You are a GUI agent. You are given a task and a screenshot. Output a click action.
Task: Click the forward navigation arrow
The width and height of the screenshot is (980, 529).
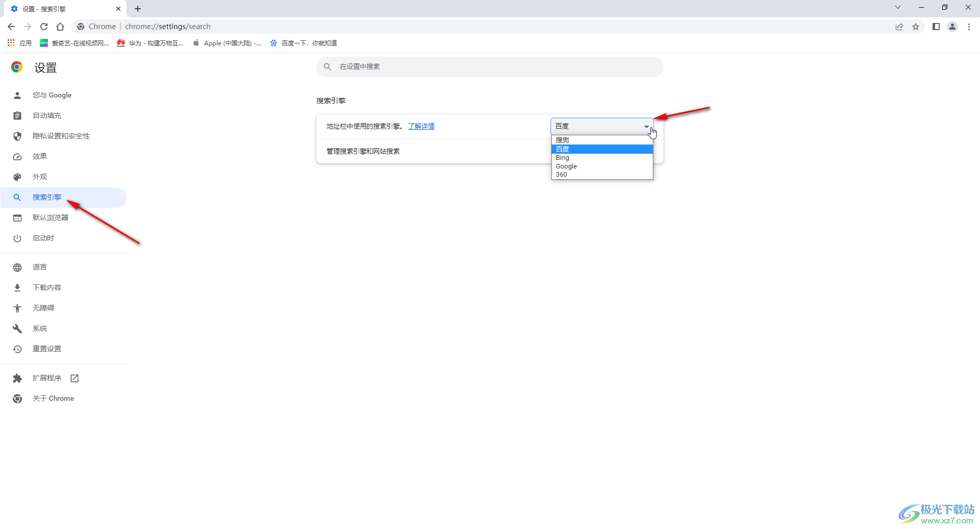tap(28, 27)
